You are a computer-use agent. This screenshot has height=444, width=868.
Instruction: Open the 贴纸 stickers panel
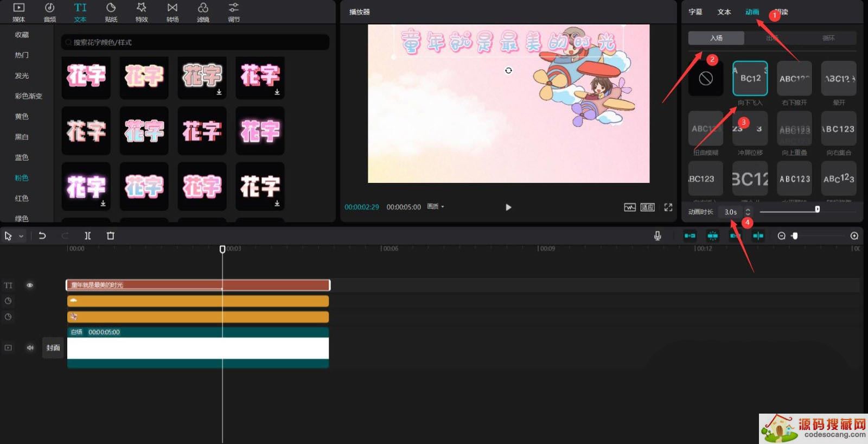111,12
